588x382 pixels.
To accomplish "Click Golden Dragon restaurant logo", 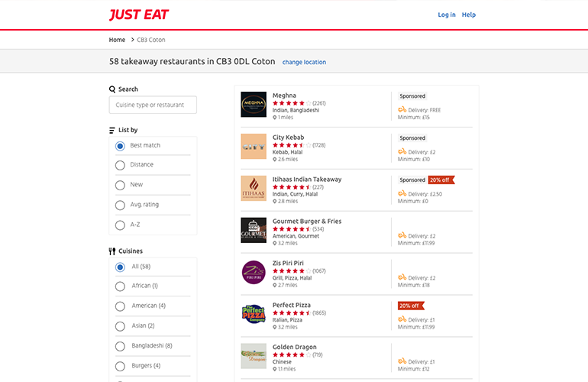I will point(254,356).
